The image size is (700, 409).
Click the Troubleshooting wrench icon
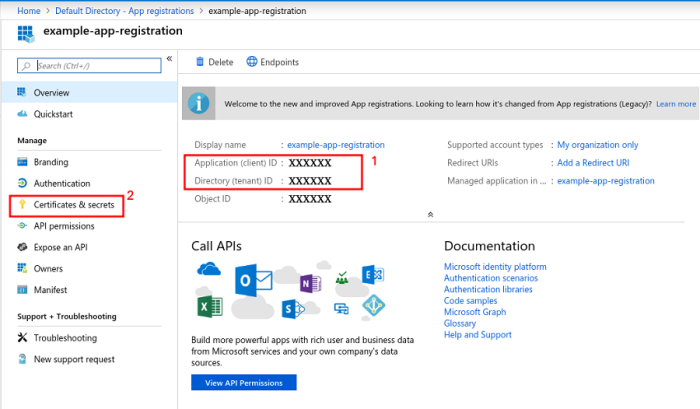22,338
